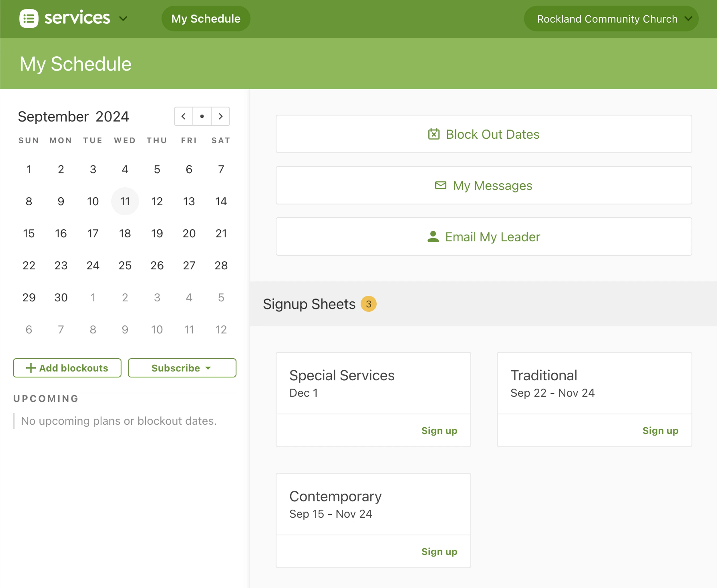Click the Sep 22 - Nov 24 date range
This screenshot has height=588, width=717.
[x=552, y=393]
